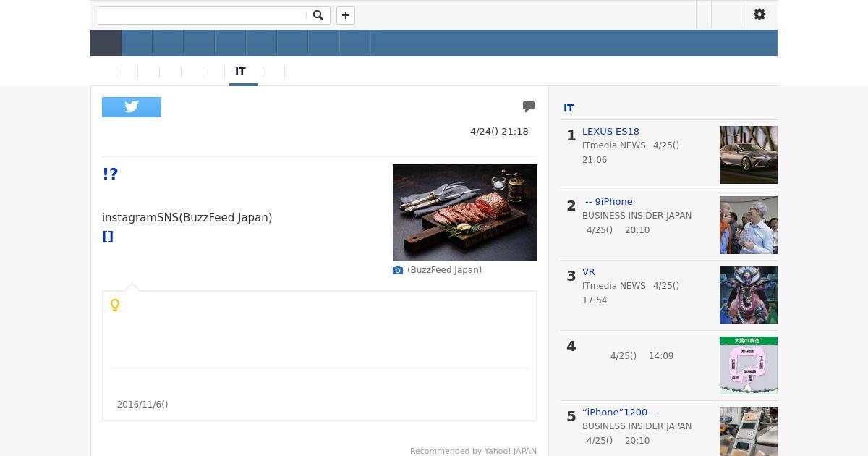Follow the blue '[]' bracket link

click(x=108, y=237)
